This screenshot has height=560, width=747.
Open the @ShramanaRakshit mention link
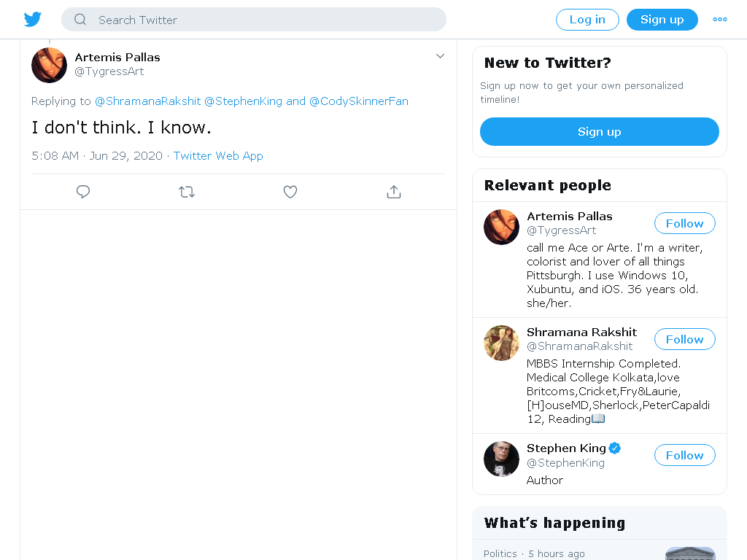(x=147, y=101)
